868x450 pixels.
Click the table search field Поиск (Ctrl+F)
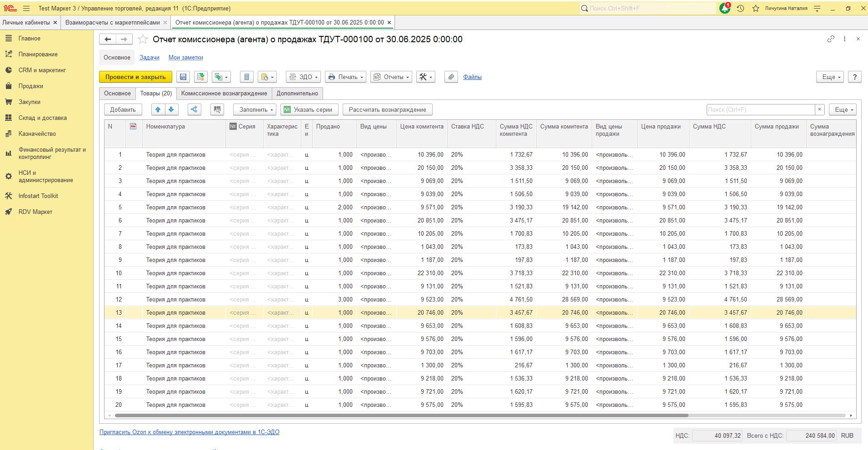coord(760,109)
